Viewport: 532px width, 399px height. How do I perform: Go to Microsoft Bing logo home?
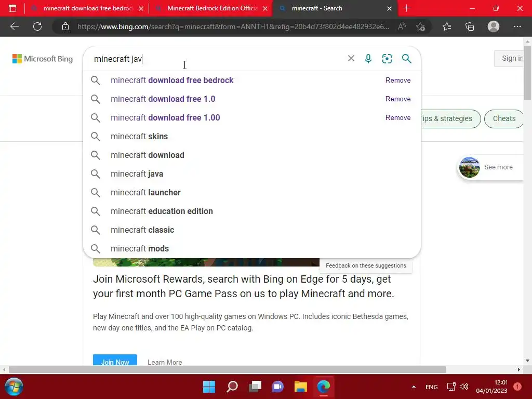[x=43, y=59]
